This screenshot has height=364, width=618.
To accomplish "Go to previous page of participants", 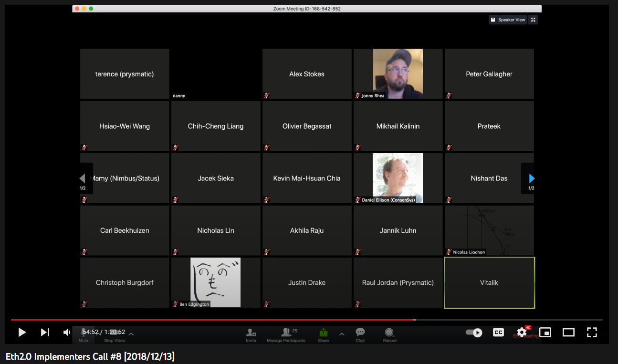I will pos(82,178).
